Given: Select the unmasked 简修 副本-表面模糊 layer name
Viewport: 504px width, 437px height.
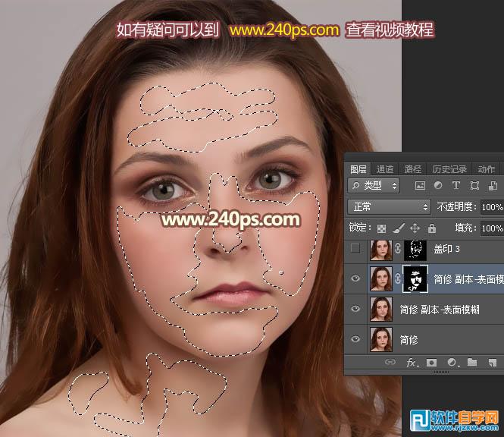Looking at the screenshot, I should tap(440, 310).
